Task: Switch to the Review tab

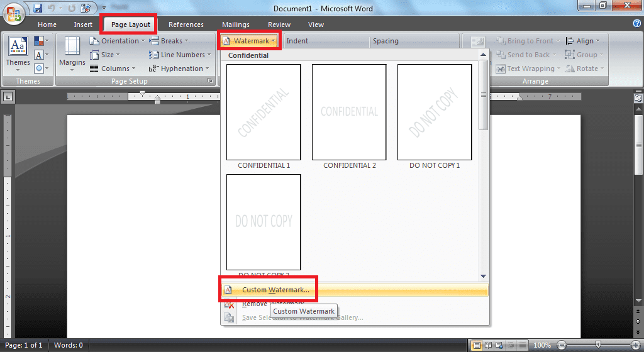Action: [x=279, y=25]
